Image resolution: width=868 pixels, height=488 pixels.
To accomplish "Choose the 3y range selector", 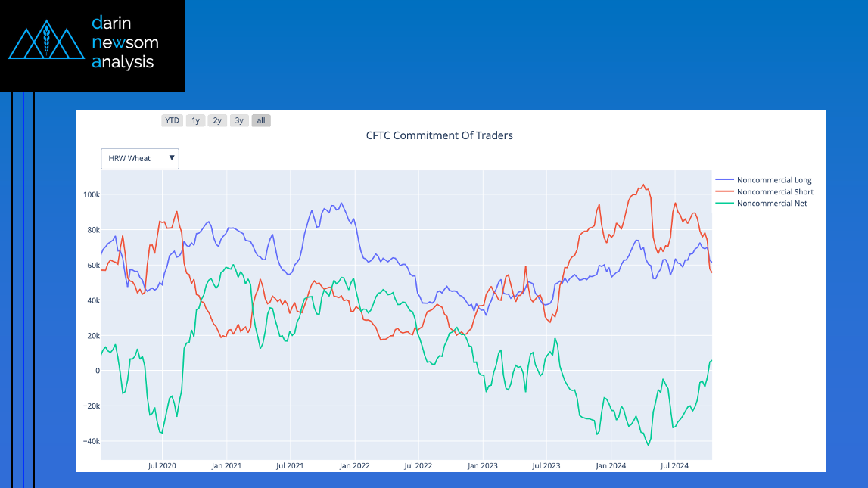I will [239, 120].
